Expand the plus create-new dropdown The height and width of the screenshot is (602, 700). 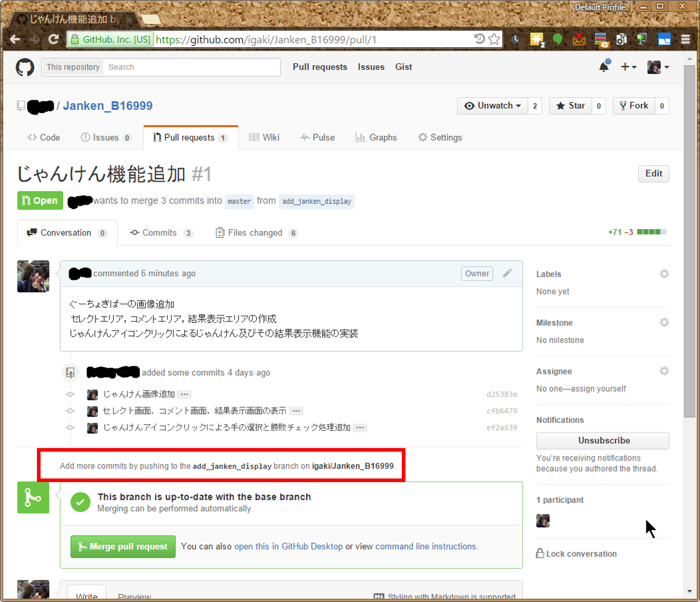click(x=628, y=67)
